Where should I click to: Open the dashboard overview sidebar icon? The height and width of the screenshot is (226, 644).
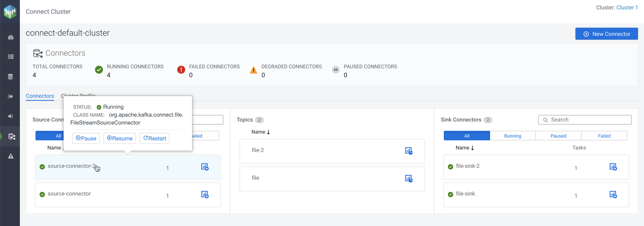pos(11,37)
